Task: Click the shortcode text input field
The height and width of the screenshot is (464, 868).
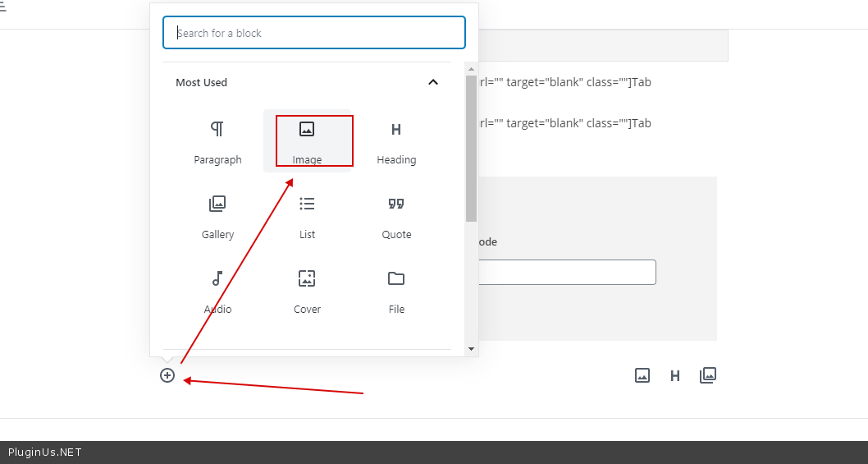Action: 566,272
